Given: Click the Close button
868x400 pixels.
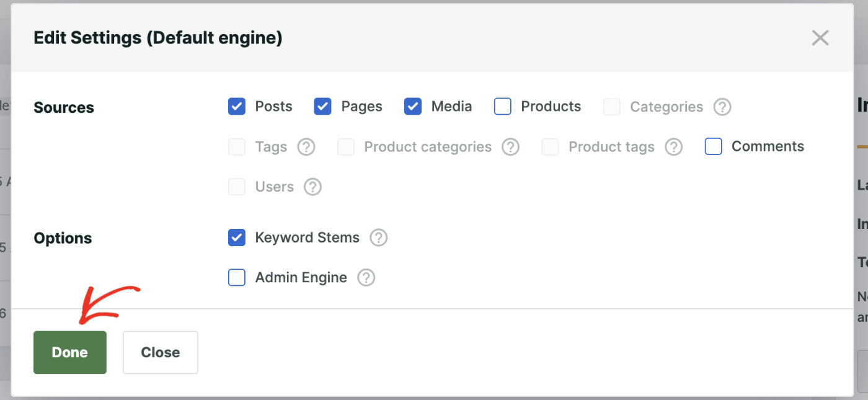Looking at the screenshot, I should [160, 352].
